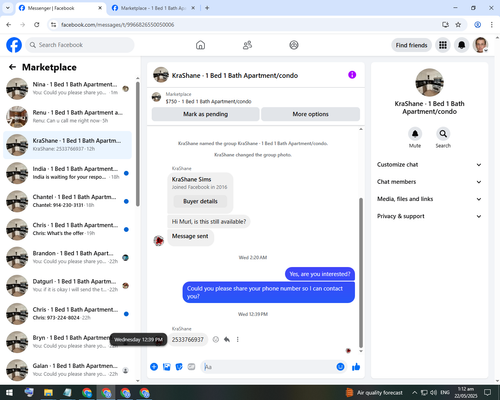Click the Search Facebook field

tap(80, 45)
